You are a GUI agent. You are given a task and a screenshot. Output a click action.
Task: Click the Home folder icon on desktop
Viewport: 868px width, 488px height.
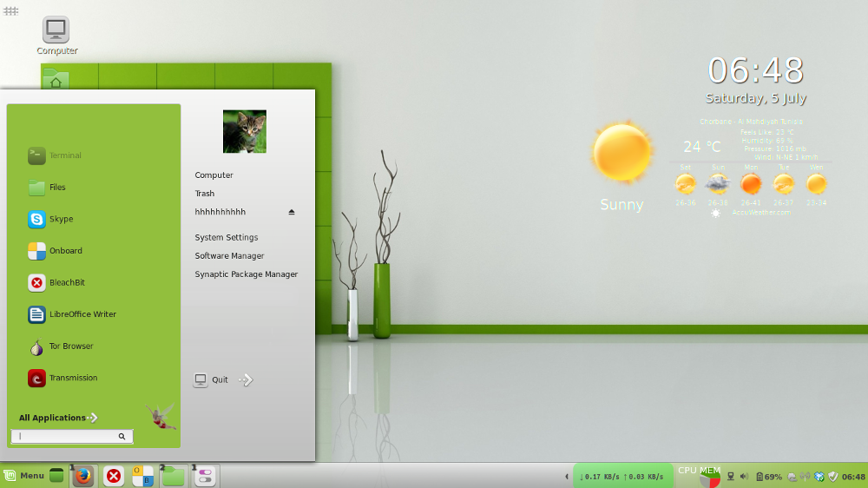(x=56, y=79)
